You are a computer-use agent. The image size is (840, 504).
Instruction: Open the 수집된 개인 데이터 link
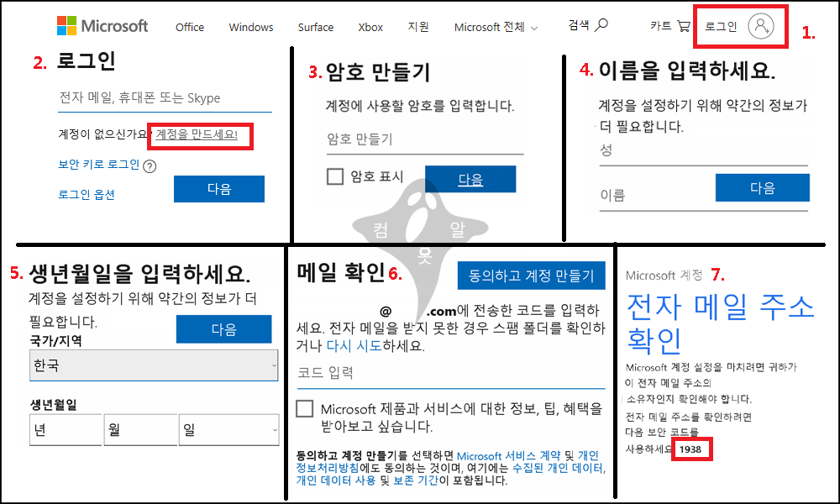click(x=558, y=468)
